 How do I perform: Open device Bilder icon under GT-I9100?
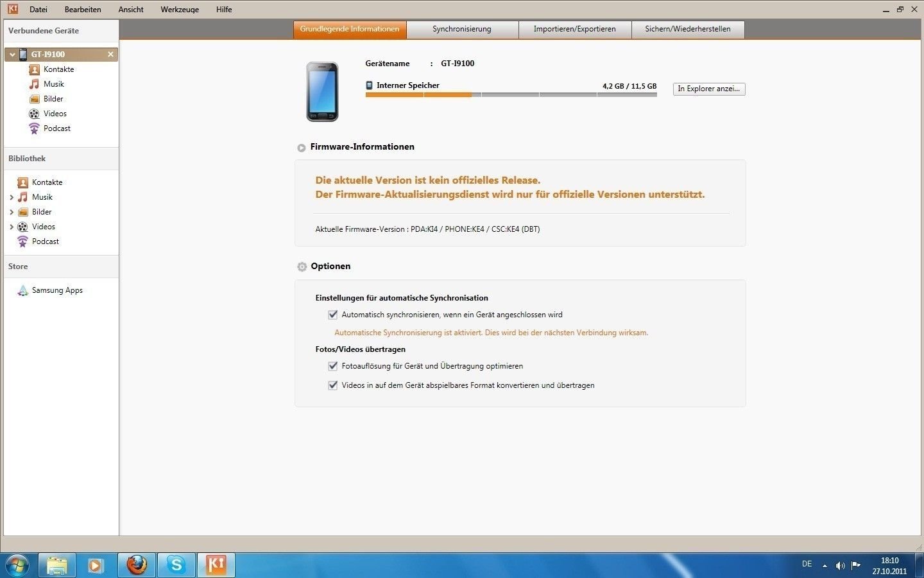point(35,99)
